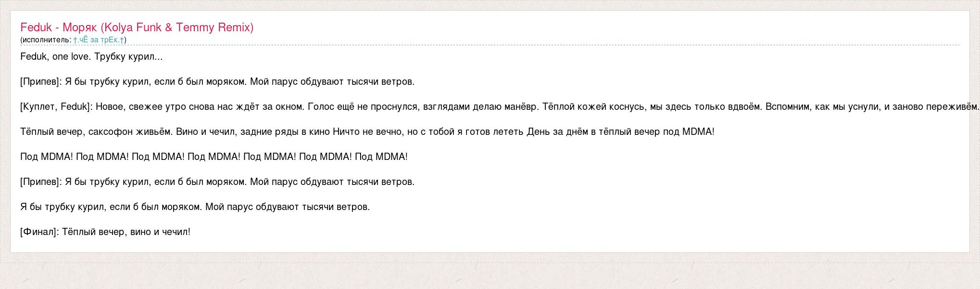Click the line "Feduk, one love. Трубку курил..."
Screen dimensions: 980x289
pos(91,57)
